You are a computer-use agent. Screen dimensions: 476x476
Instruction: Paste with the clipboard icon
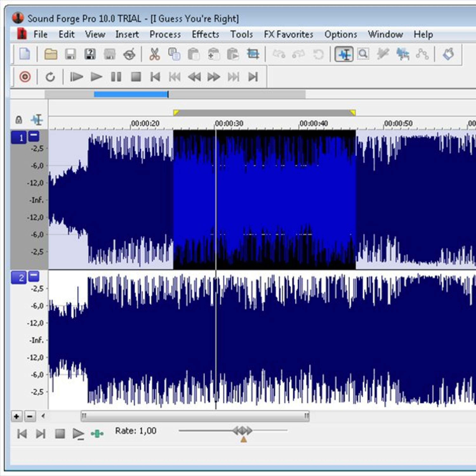[194, 54]
